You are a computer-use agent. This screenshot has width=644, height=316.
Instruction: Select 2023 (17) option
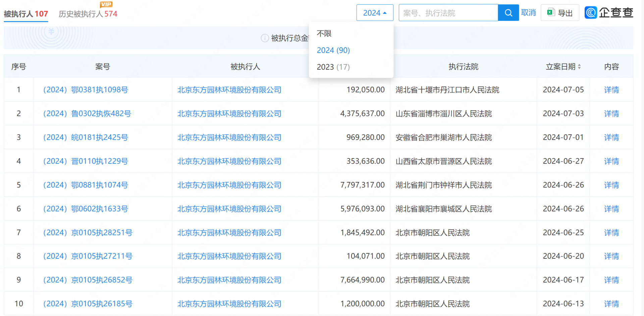[333, 67]
